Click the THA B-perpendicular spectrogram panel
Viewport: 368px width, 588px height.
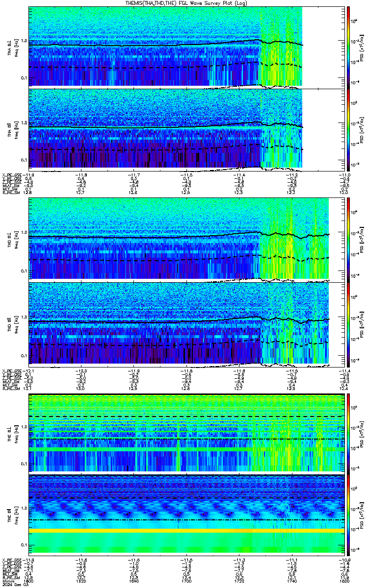(x=186, y=47)
